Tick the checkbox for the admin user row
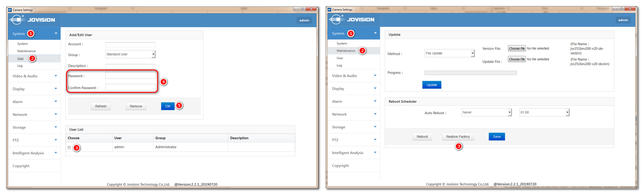The width and height of the screenshot is (644, 195). pos(69,147)
